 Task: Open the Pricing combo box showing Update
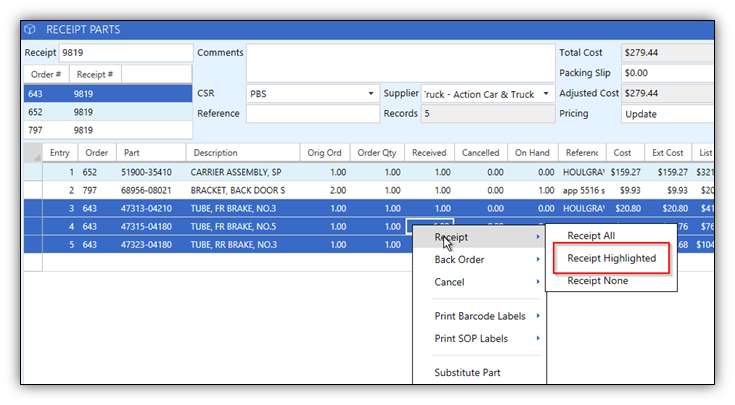667,114
